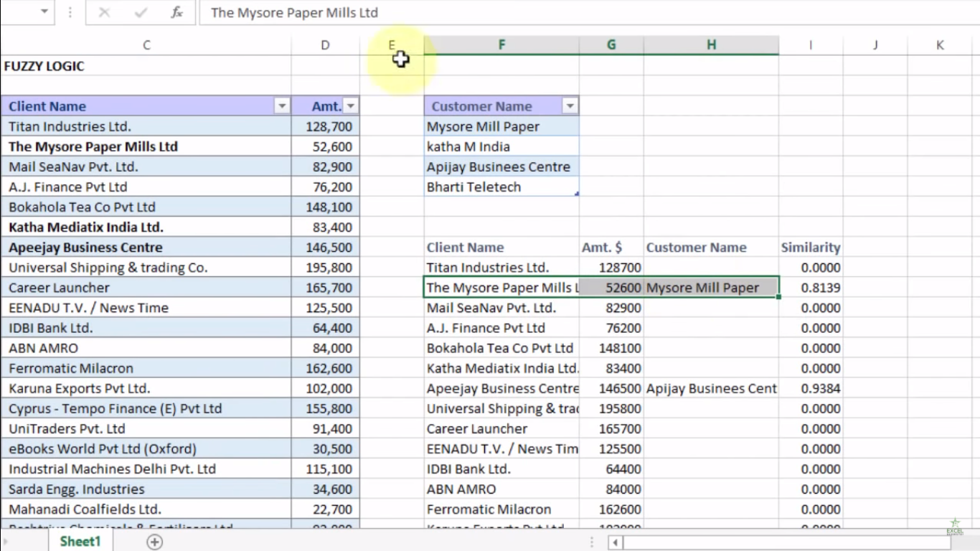This screenshot has height=551, width=980.
Task: Select Karuna Exports Pvt Ltd. in column C
Action: point(146,388)
